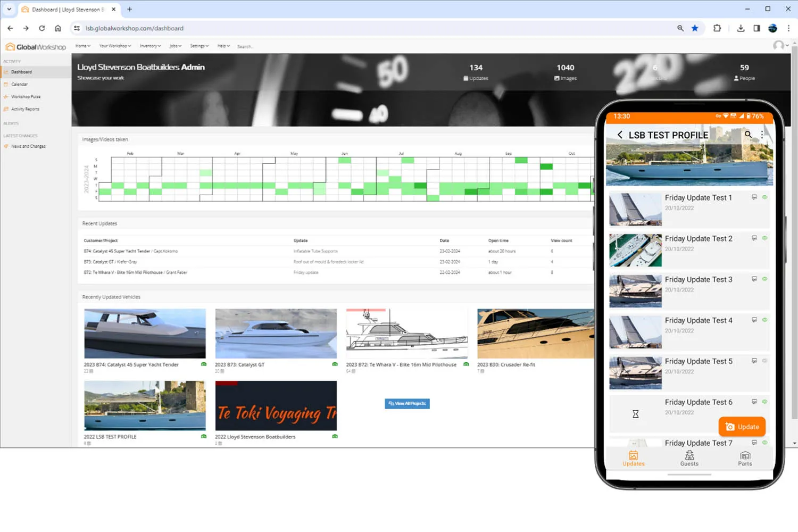
Task: Expand the Settings dropdown in navbar
Action: point(199,46)
